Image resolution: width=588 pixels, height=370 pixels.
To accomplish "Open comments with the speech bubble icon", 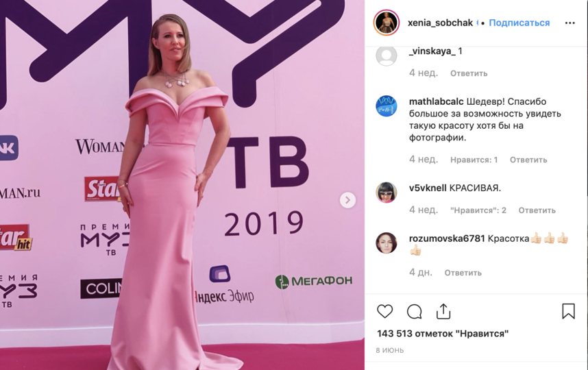I will (415, 312).
